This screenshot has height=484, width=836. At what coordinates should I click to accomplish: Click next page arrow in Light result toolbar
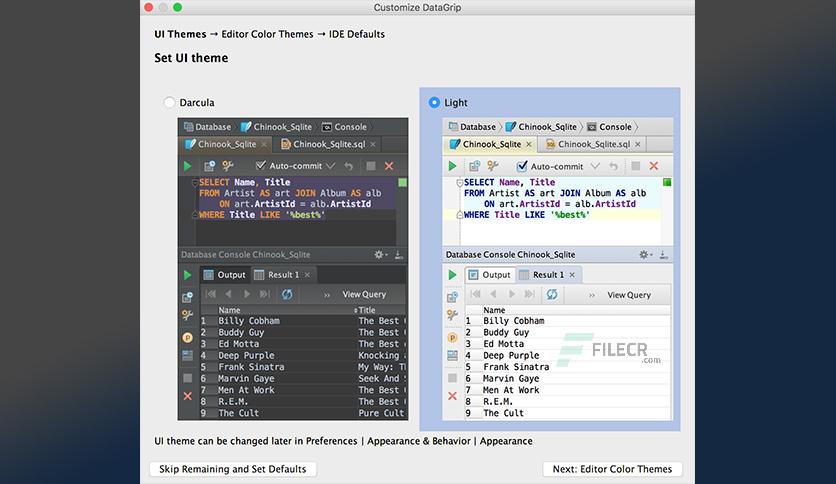512,294
